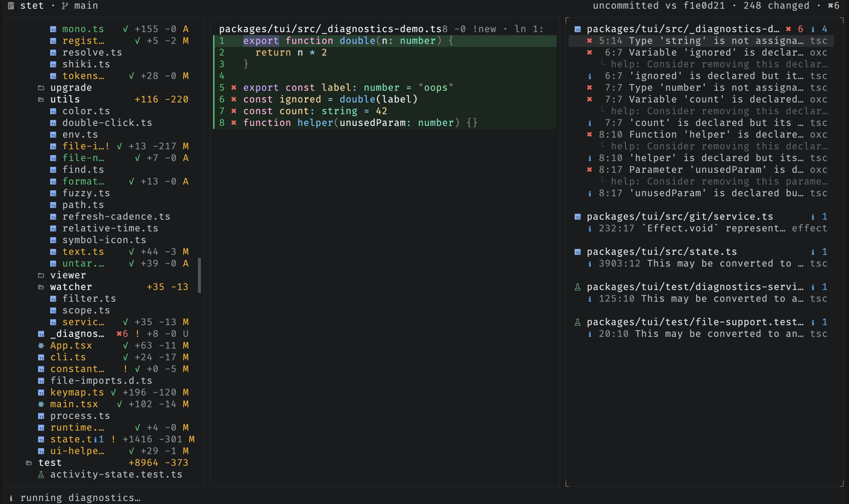Click the flask icon beside diagnostics-servi… in diagnostics panel

tap(577, 287)
